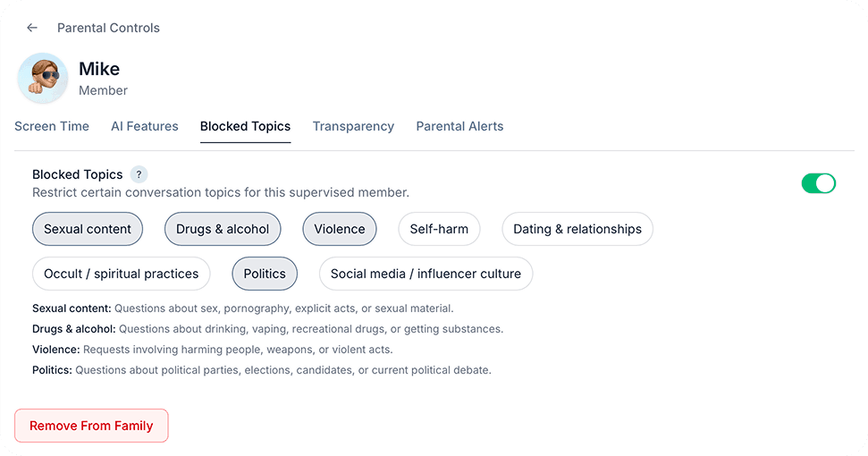Block the Dating & relationships topic
868x456 pixels.
coord(577,229)
